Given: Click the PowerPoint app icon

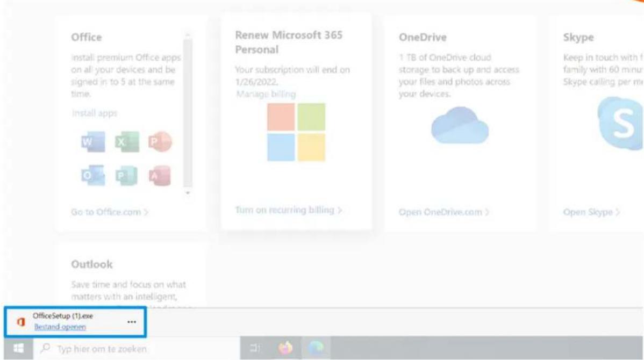Looking at the screenshot, I should pyautogui.click(x=160, y=142).
